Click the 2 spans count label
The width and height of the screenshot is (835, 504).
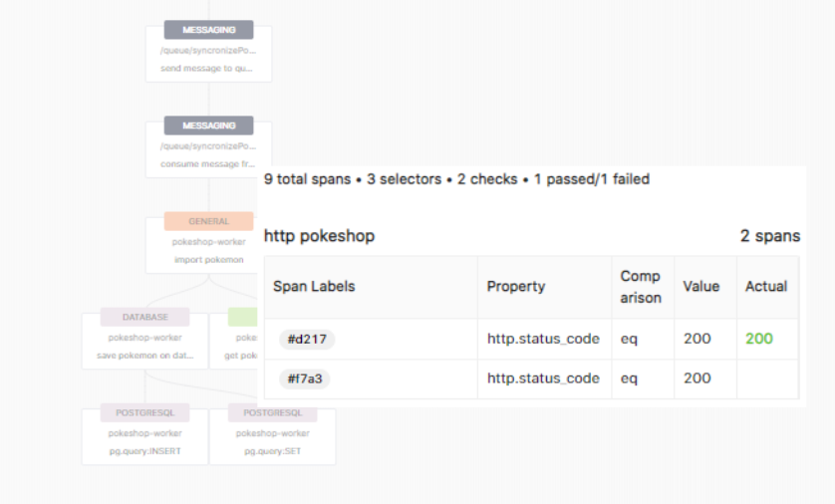tap(770, 236)
